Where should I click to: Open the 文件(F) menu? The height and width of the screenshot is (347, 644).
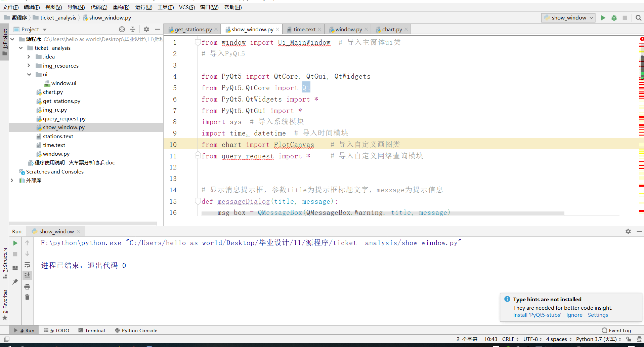(x=10, y=7)
